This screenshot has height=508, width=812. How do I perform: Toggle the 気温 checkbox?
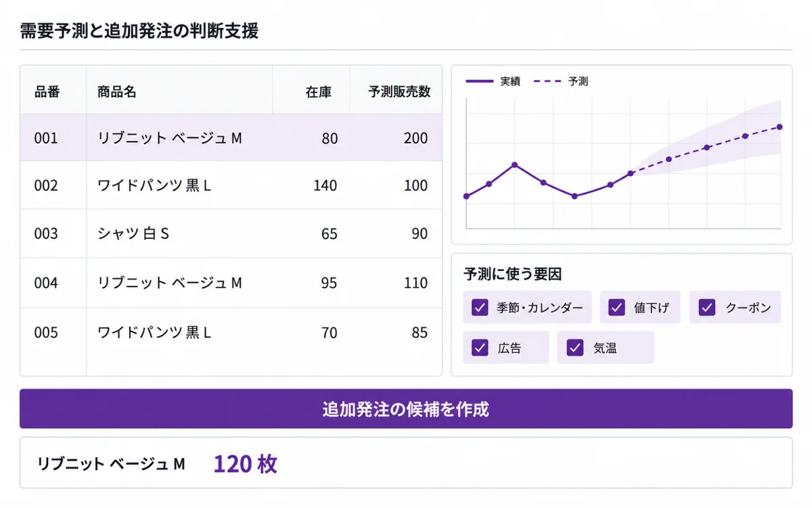(x=575, y=347)
